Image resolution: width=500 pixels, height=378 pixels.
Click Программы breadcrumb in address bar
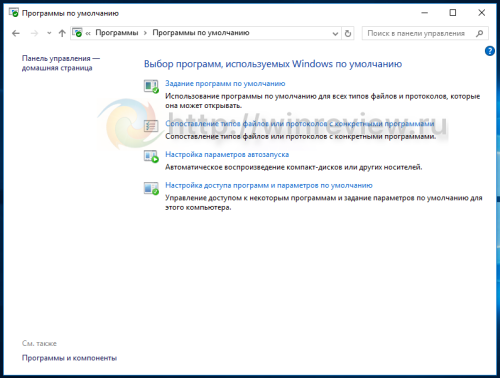(117, 33)
